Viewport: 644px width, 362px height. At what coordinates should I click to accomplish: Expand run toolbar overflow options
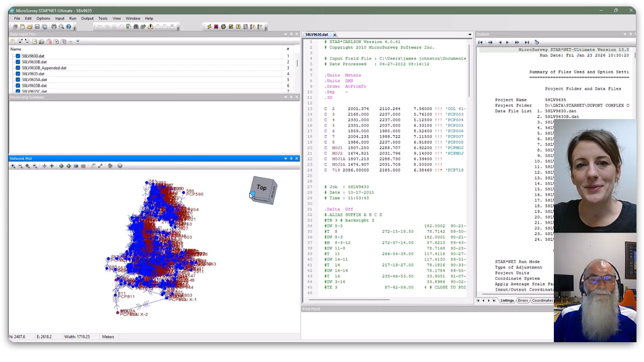266,28
